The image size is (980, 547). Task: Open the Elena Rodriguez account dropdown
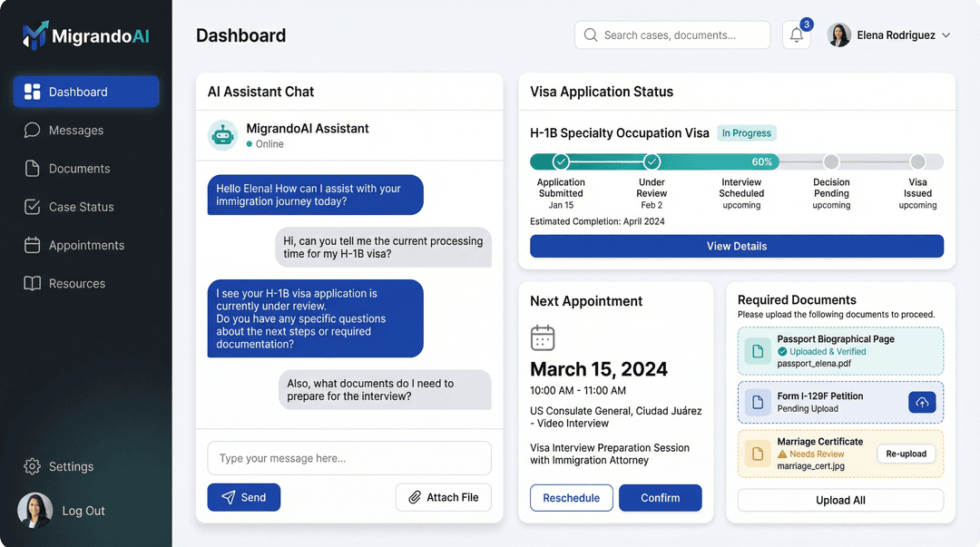coord(889,34)
